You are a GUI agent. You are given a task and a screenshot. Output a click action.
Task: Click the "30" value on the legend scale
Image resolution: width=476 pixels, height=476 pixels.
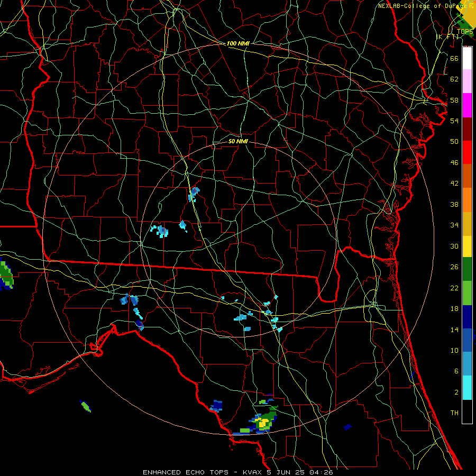pyautogui.click(x=454, y=246)
